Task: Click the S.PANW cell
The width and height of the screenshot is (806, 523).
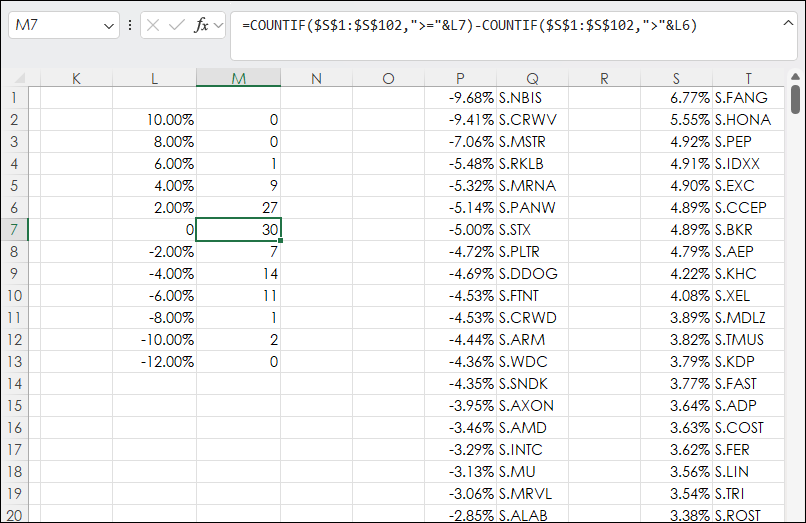Action: (x=533, y=208)
